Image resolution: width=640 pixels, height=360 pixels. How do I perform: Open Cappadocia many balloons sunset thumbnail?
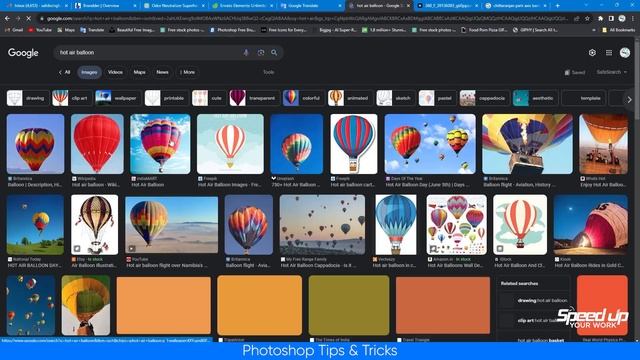[322, 224]
